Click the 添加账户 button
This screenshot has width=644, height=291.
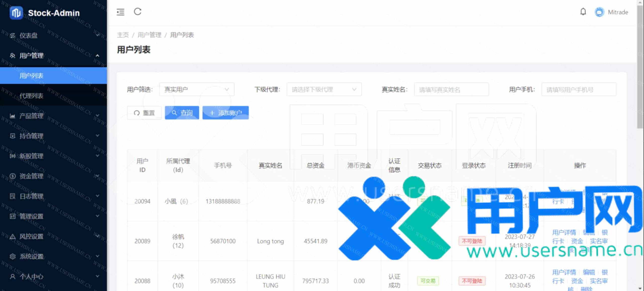(225, 113)
